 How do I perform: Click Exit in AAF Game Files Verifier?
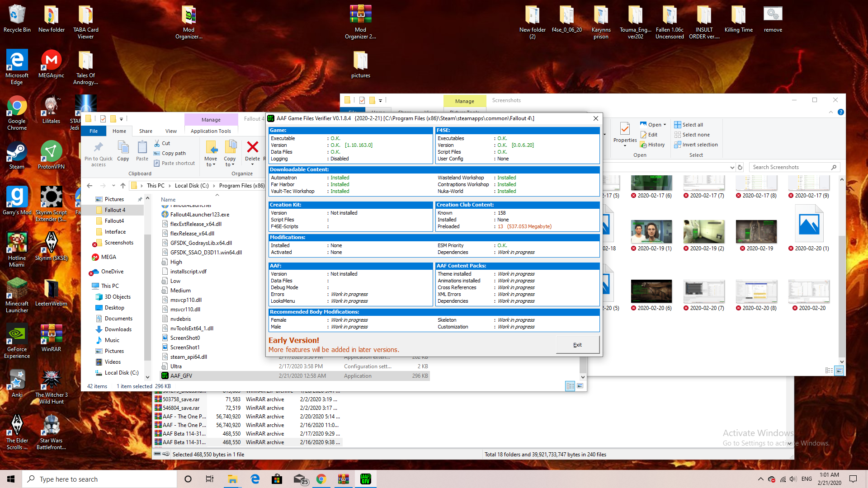click(577, 345)
